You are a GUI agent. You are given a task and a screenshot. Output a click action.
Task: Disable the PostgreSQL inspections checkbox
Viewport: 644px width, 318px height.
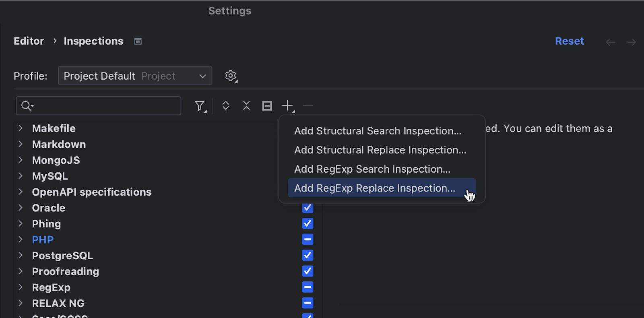(x=308, y=255)
